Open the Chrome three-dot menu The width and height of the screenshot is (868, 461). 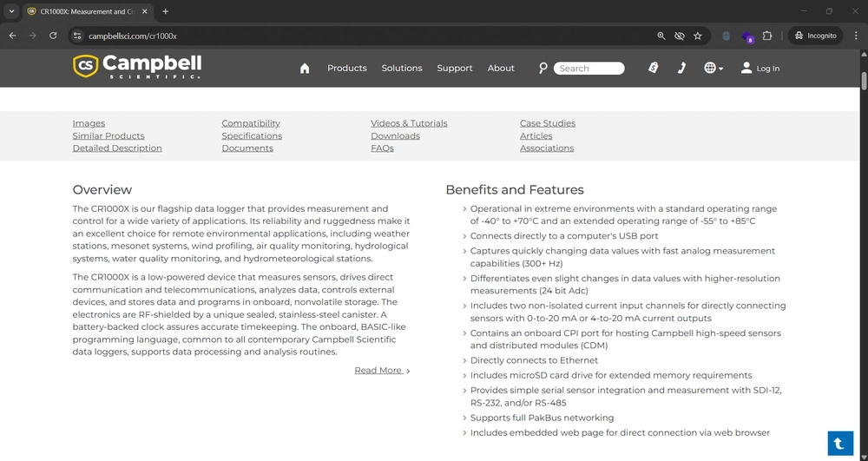tap(856, 36)
